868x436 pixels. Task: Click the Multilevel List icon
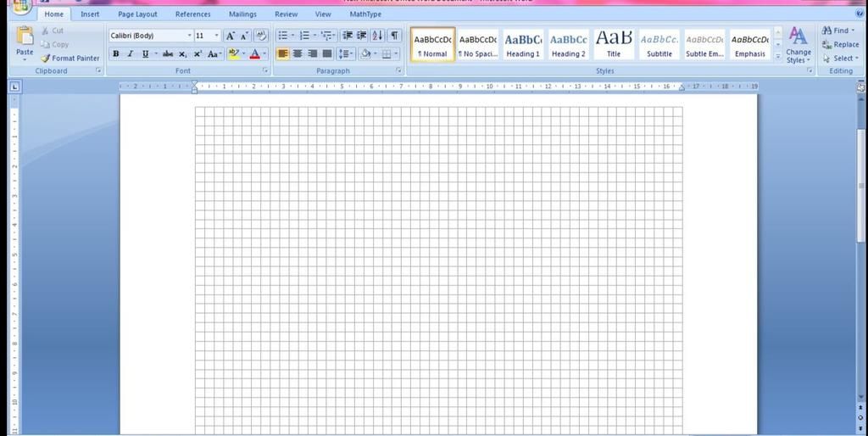pyautogui.click(x=326, y=36)
